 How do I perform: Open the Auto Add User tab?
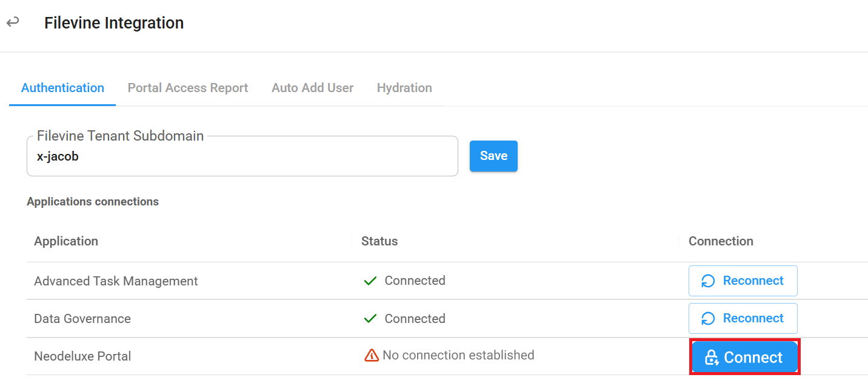[x=312, y=88]
